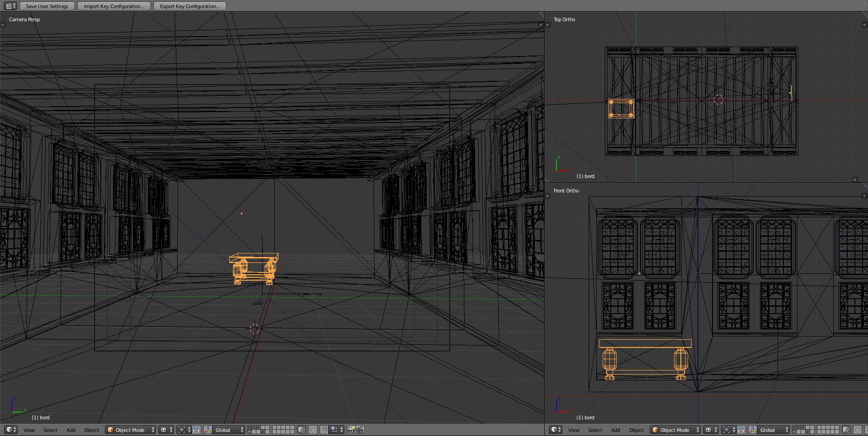Expand properties plus icon in Camera Persp viewport
This screenshot has width=868, height=436.
(541, 25)
